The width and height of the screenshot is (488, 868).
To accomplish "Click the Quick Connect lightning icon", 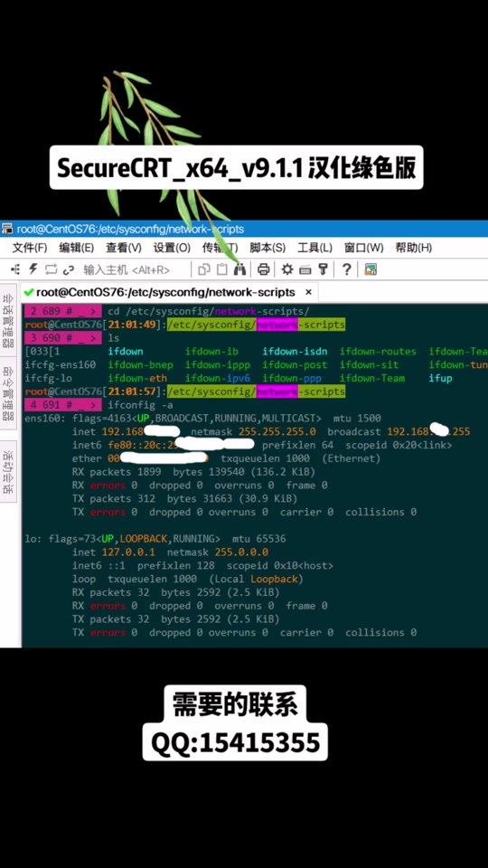I will (x=33, y=269).
